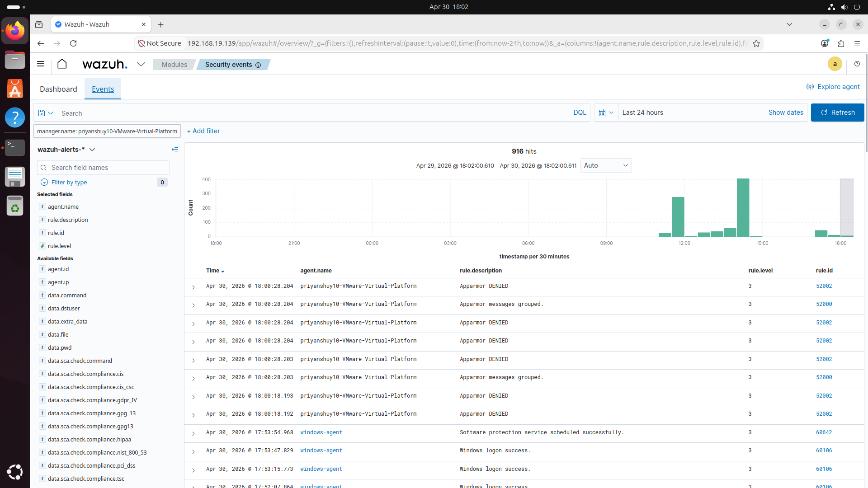Open a new browser tab

160,24
